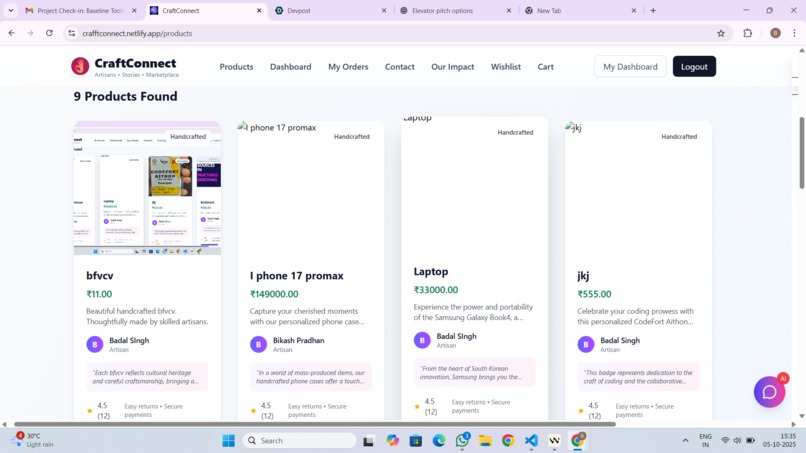Click the ₹33000.00 price text
The height and width of the screenshot is (453, 806).
(435, 290)
